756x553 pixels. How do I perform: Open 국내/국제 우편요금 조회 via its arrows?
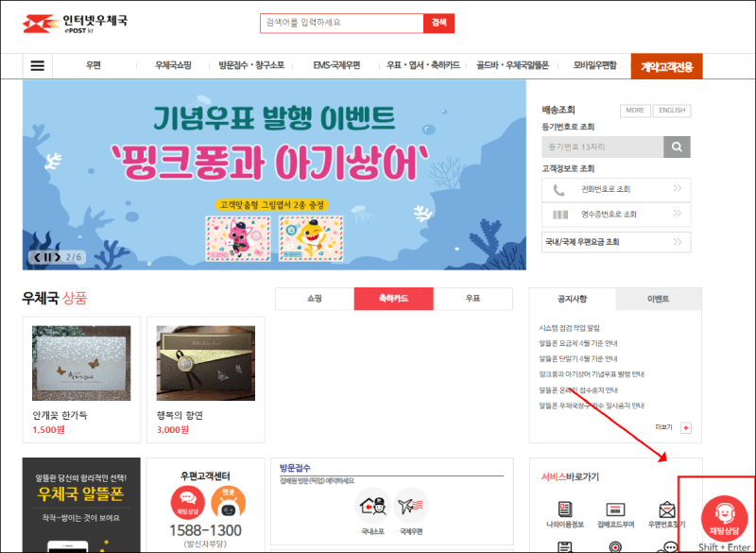(678, 242)
